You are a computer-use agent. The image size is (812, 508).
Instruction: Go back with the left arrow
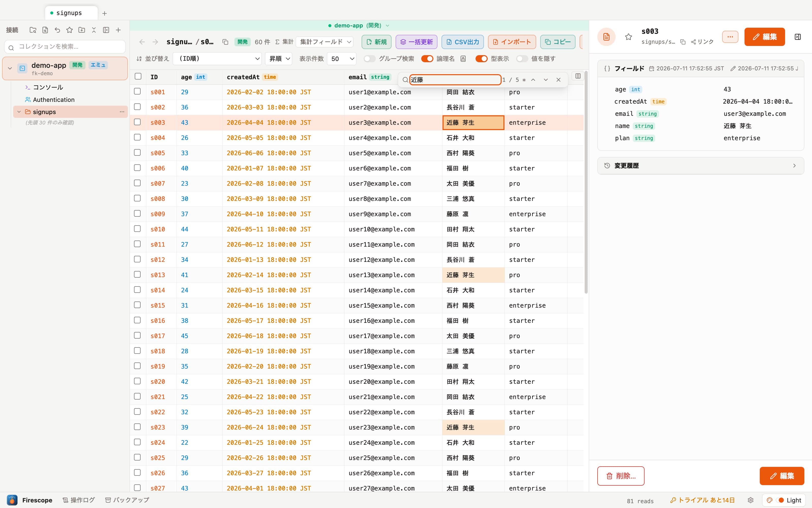[x=142, y=42]
